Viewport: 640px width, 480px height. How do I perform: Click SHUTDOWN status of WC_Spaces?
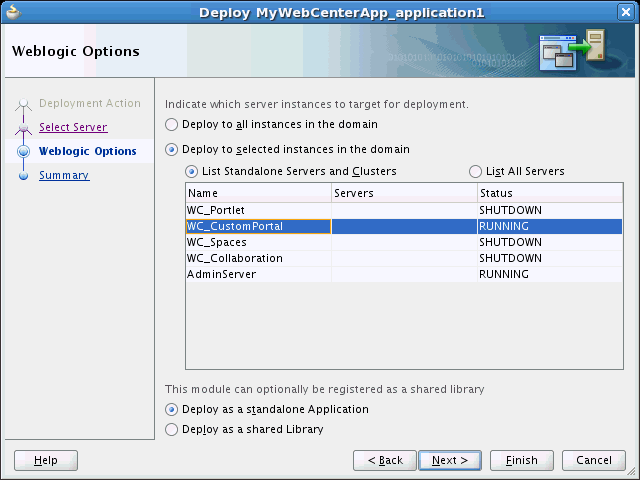point(511,242)
